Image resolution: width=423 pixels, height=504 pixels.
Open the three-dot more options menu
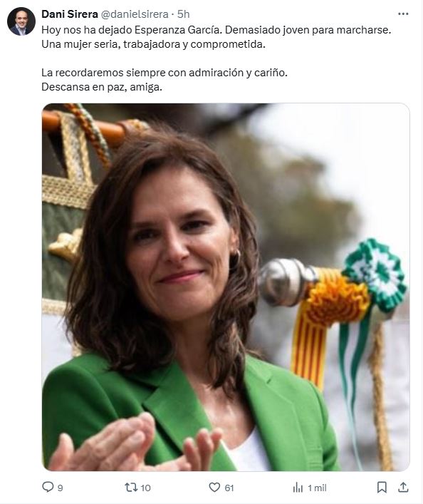(x=403, y=14)
